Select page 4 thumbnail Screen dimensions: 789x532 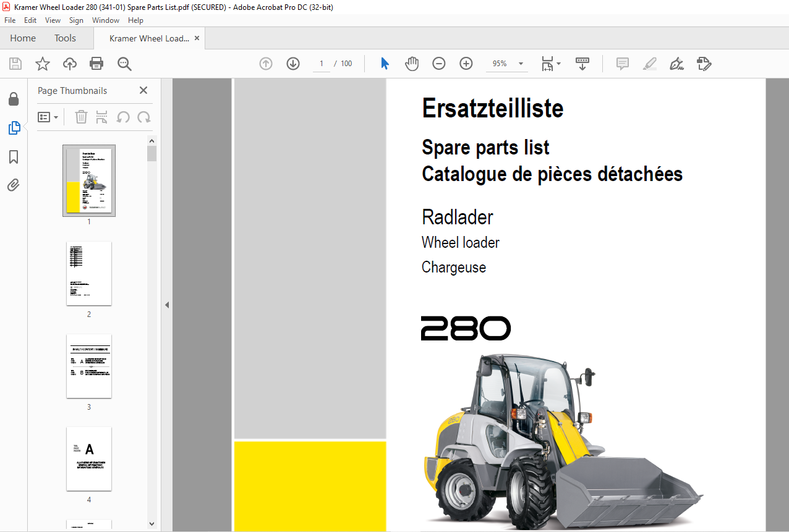click(x=89, y=458)
